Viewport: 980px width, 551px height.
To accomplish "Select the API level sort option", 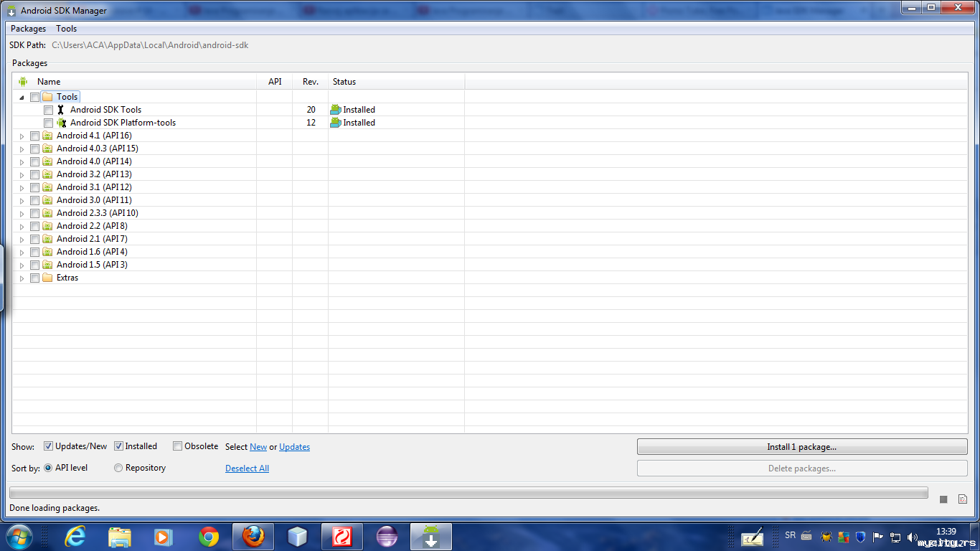I will (x=48, y=468).
